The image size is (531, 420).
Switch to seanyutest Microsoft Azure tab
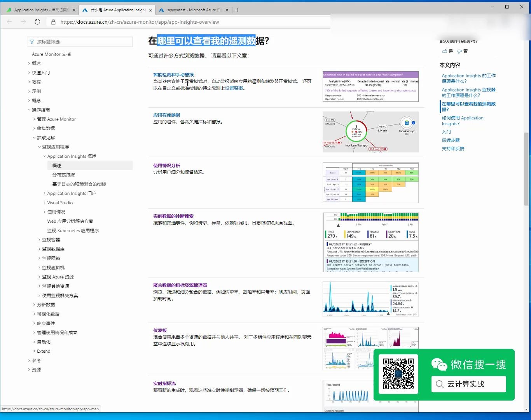coord(193,10)
